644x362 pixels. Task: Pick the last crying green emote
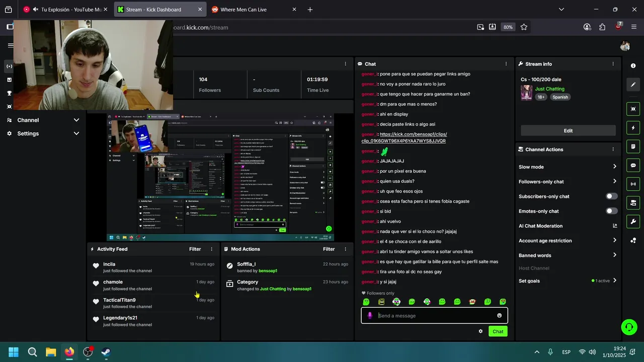(503, 302)
